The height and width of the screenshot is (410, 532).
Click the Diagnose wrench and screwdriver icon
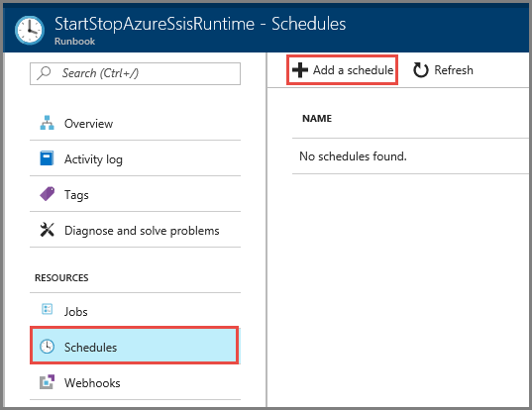47,230
